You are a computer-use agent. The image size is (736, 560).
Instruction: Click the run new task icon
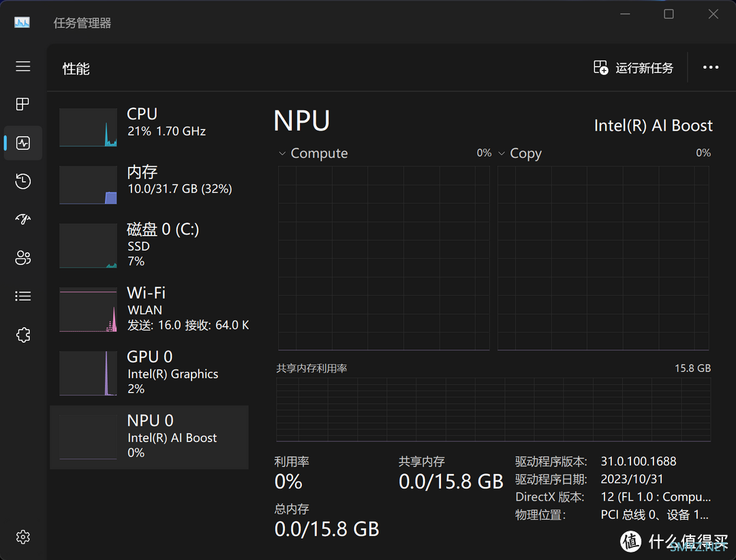600,67
